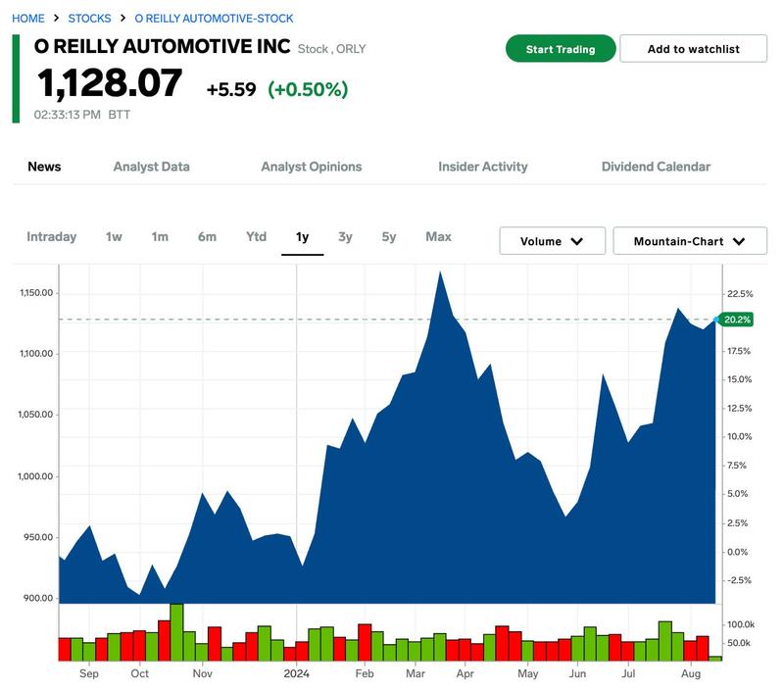Open the Analyst Data tab
Viewport: 784px width, 691px height.
152,167
